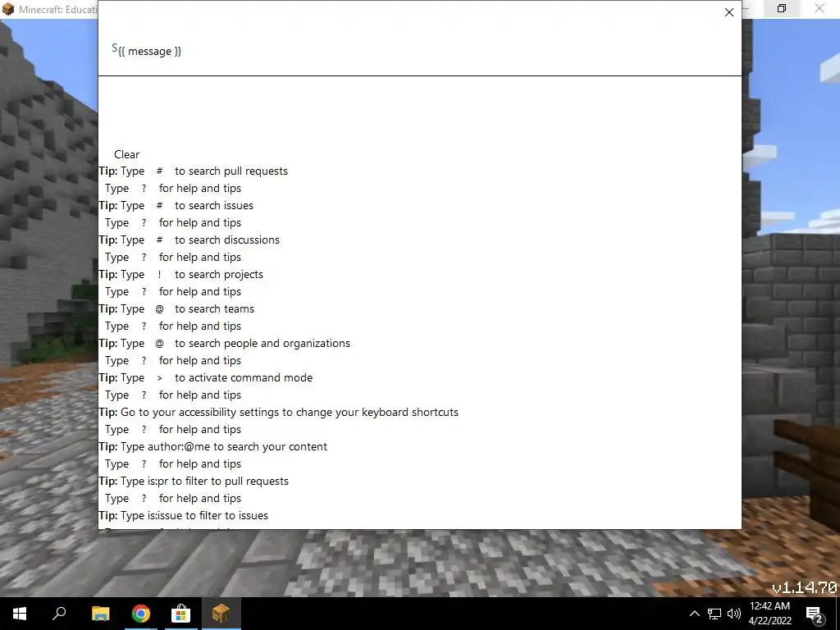The width and height of the screenshot is (840, 630).
Task: Open Windows taskbar search
Action: coord(59,614)
